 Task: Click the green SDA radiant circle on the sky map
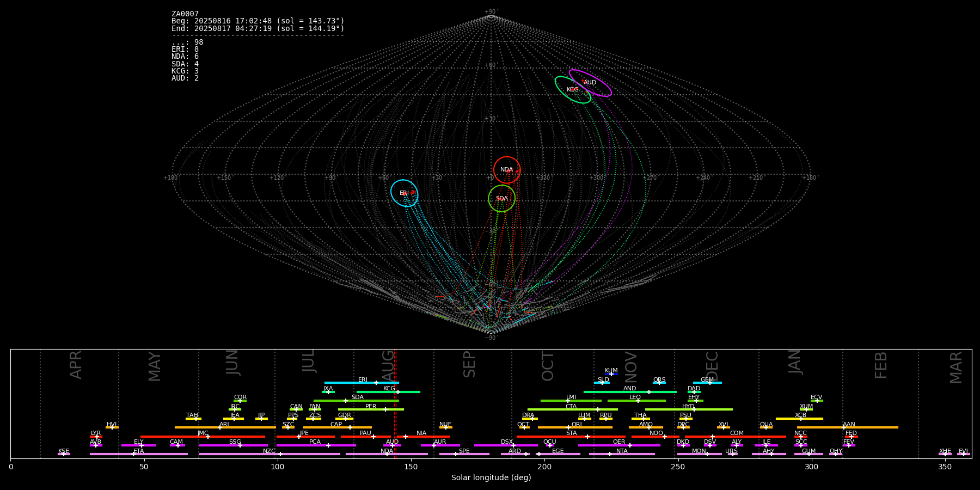click(501, 199)
